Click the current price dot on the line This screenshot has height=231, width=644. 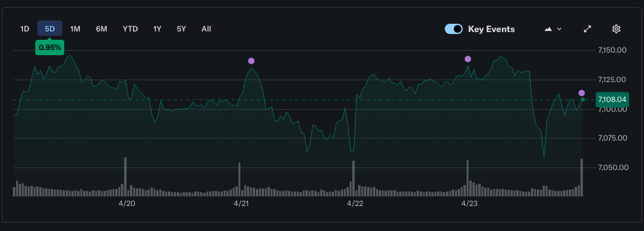tap(582, 99)
